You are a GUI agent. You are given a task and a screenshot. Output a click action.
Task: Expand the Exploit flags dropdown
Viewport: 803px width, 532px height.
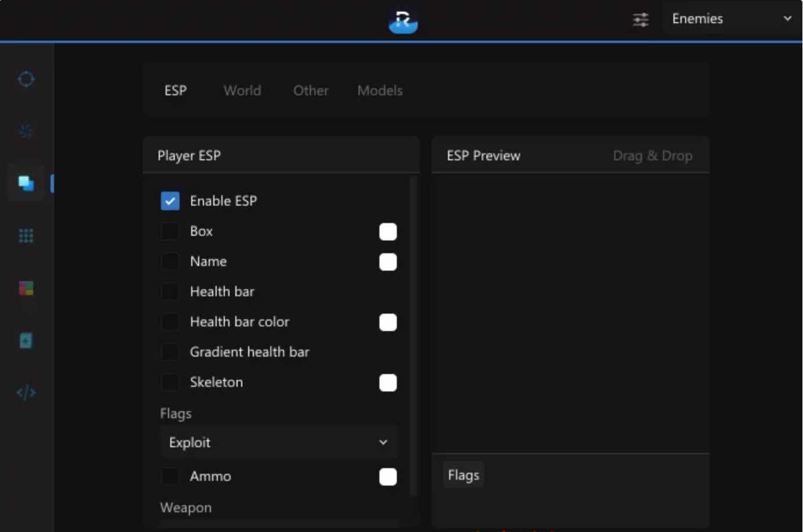tap(279, 443)
